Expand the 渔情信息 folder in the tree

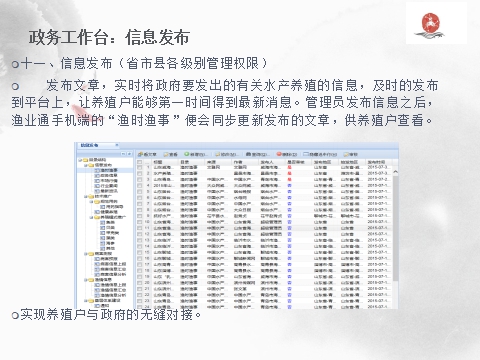(x=85, y=280)
